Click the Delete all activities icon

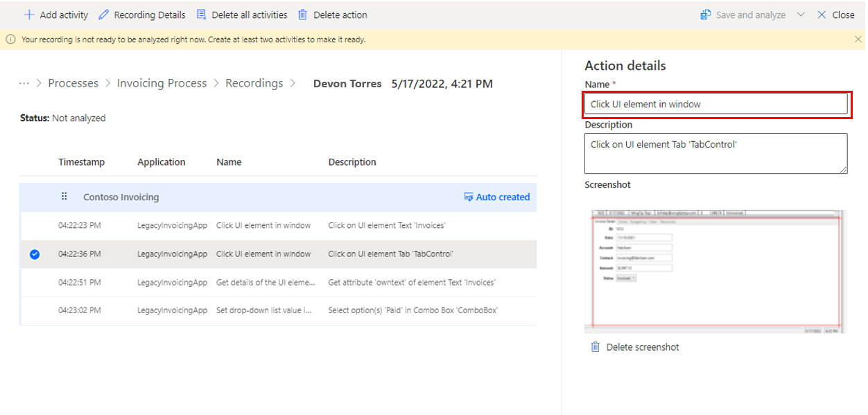tap(202, 15)
